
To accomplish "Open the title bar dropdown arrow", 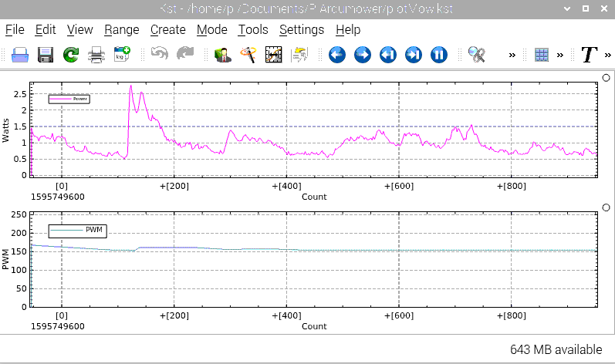I will [567, 8].
